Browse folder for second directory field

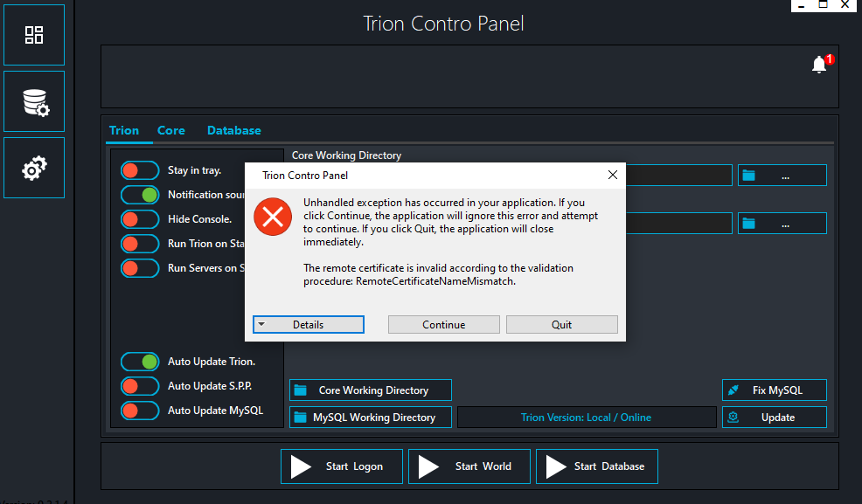[x=782, y=224]
